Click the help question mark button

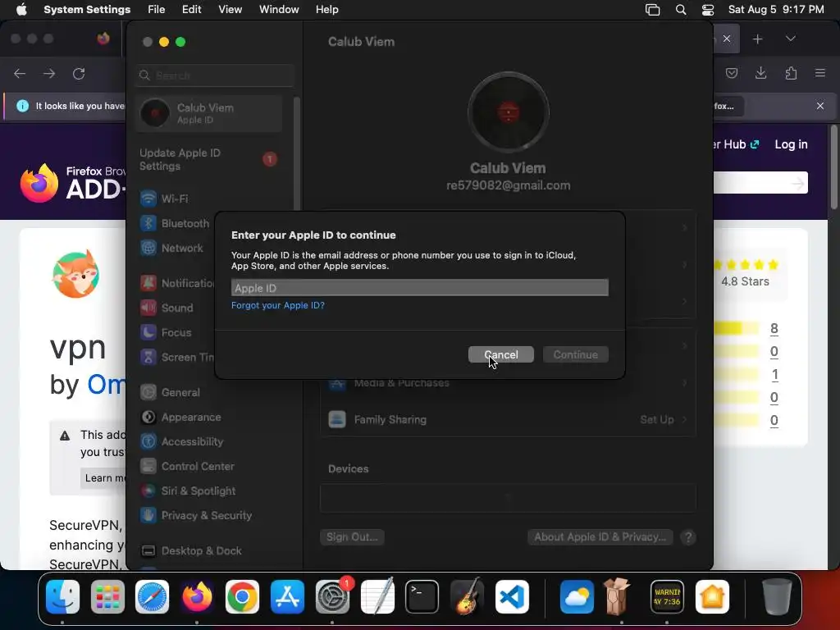coord(688,537)
